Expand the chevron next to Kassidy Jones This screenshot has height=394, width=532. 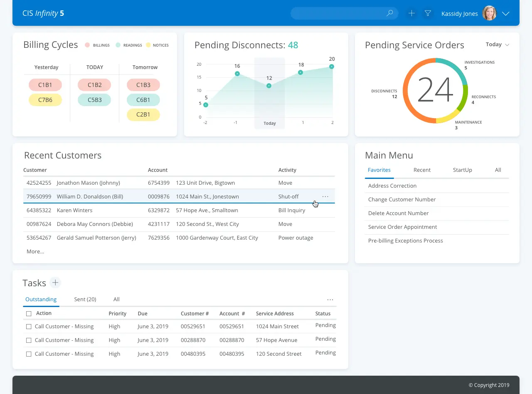click(x=506, y=13)
